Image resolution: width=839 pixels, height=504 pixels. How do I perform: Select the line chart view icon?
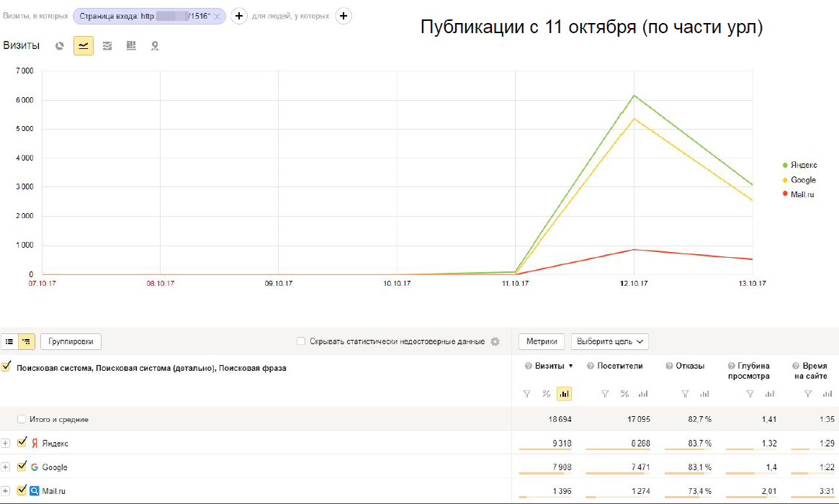tap(84, 46)
